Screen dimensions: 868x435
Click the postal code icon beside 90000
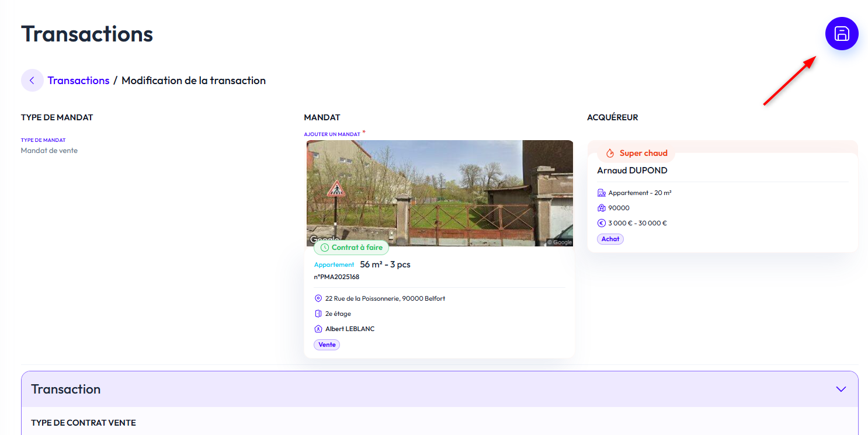601,208
